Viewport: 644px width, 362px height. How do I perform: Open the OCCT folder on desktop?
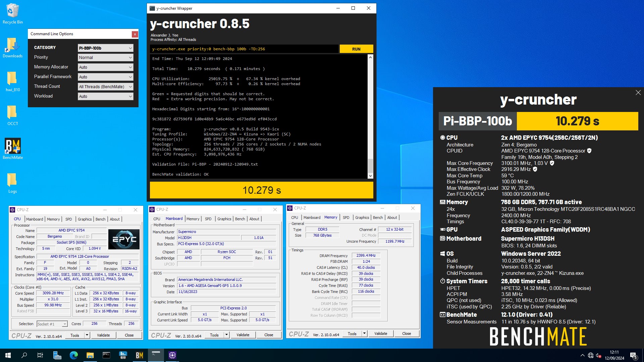13,115
